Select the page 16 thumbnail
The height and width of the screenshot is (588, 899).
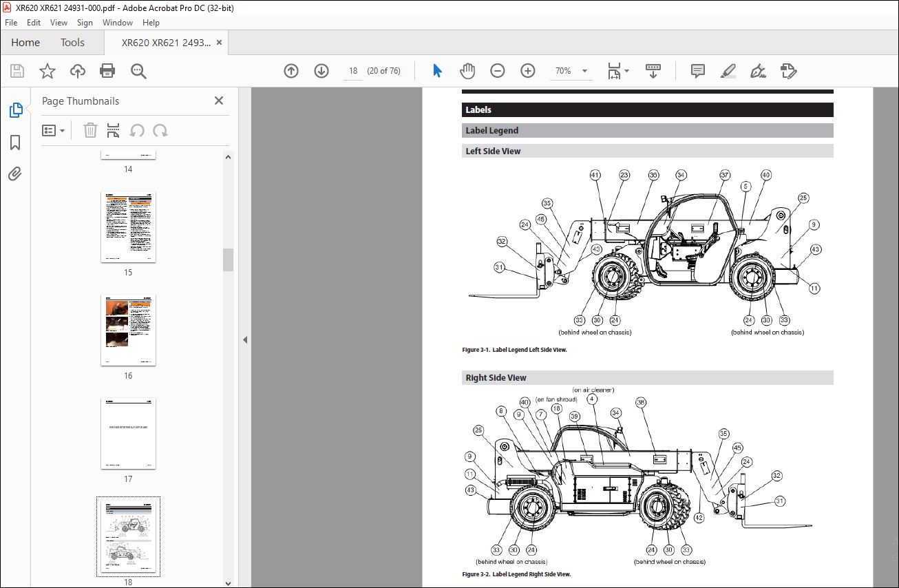[x=128, y=330]
